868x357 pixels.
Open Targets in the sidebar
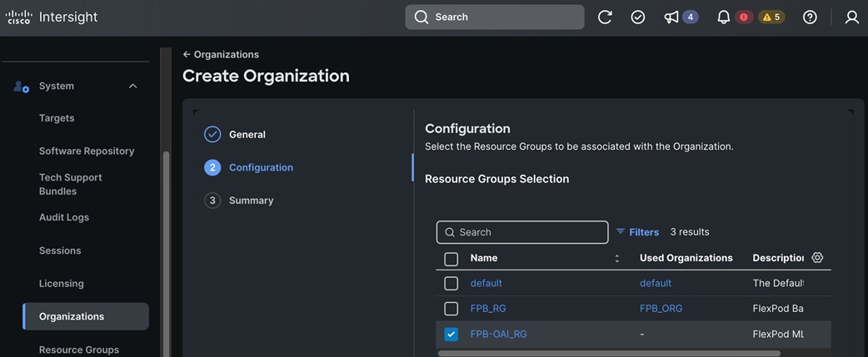(x=57, y=118)
